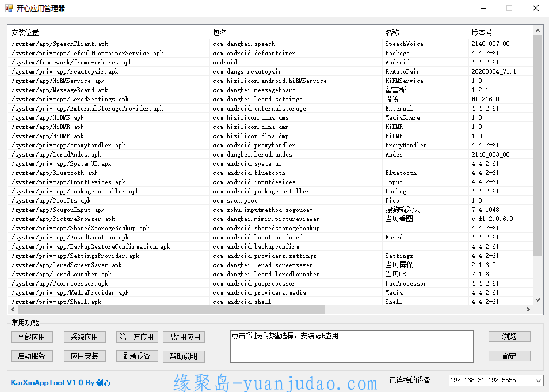Viewport: 549px width, 392px height.
Task: Select PackageInstaller.apk row
Action: tap(270, 191)
